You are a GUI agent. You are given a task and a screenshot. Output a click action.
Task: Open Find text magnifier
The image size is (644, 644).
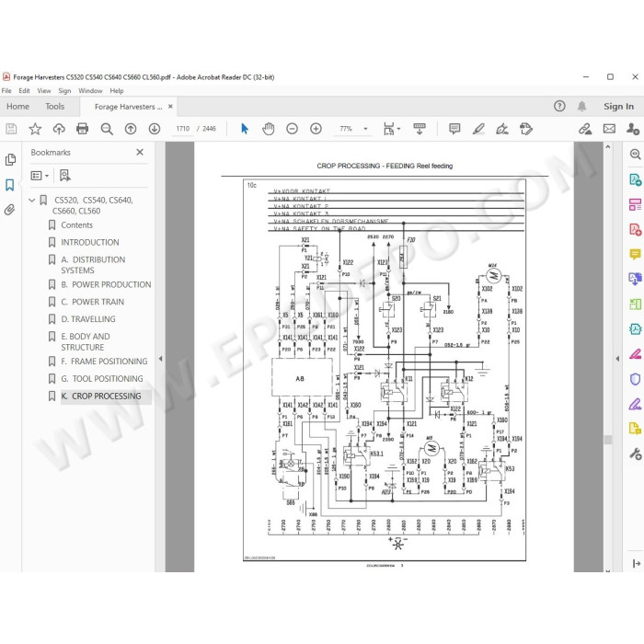107,129
